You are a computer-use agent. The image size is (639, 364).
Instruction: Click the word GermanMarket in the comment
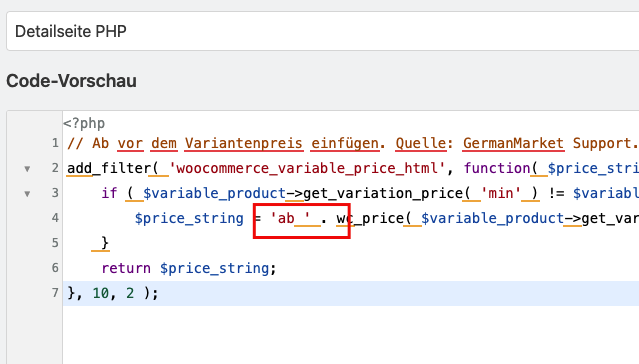click(x=513, y=143)
